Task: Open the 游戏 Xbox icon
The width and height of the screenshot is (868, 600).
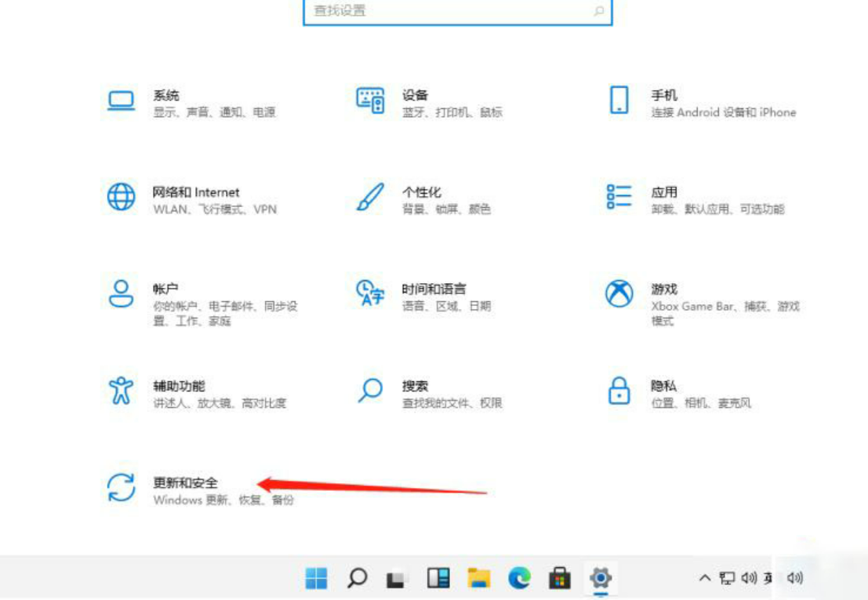Action: tap(619, 294)
